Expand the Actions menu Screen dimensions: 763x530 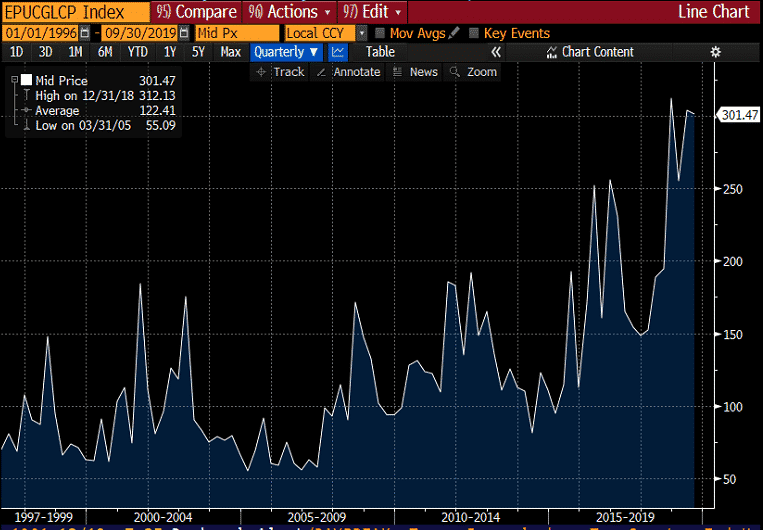point(289,12)
